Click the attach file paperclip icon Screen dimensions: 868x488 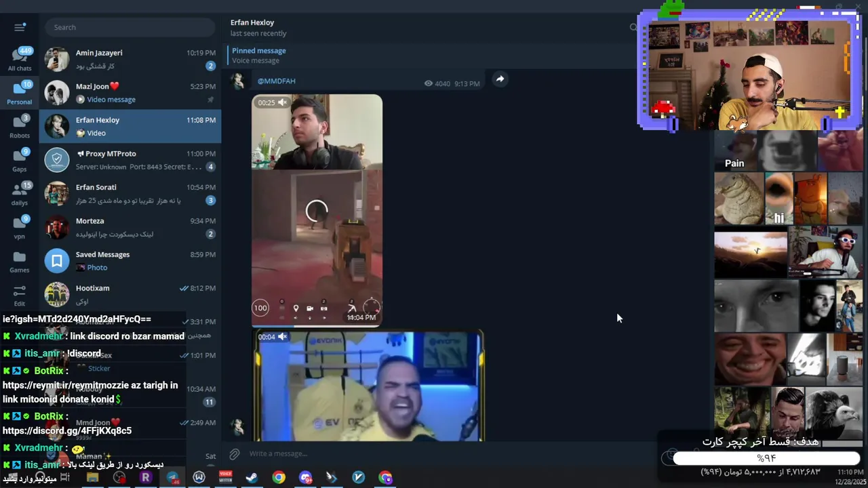point(235,453)
